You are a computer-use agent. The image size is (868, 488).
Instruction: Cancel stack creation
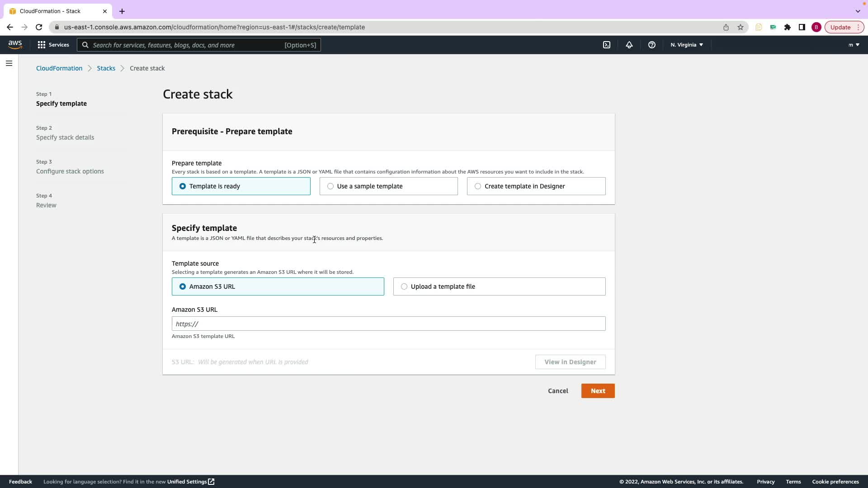(558, 391)
